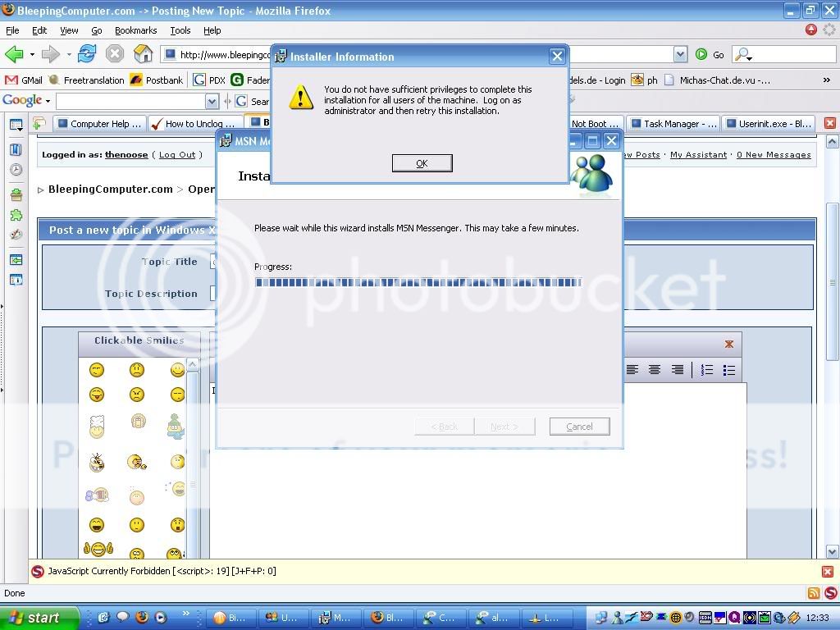Open the bookmarks sidebar icon
This screenshot has height=630, width=840.
tap(16, 149)
